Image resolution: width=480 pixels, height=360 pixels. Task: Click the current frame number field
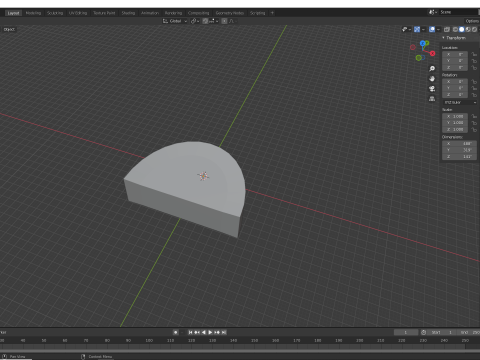click(x=406, y=332)
